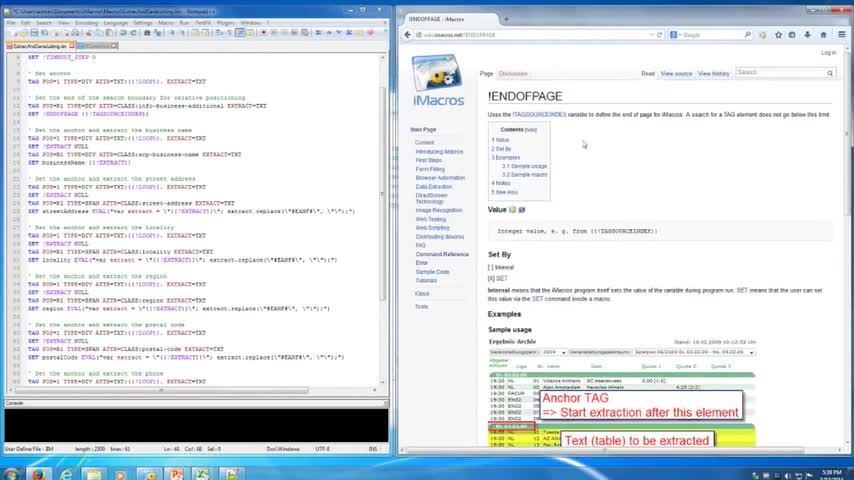Open the Search menu in Notepad++
Image resolution: width=854 pixels, height=480 pixels.
point(44,23)
